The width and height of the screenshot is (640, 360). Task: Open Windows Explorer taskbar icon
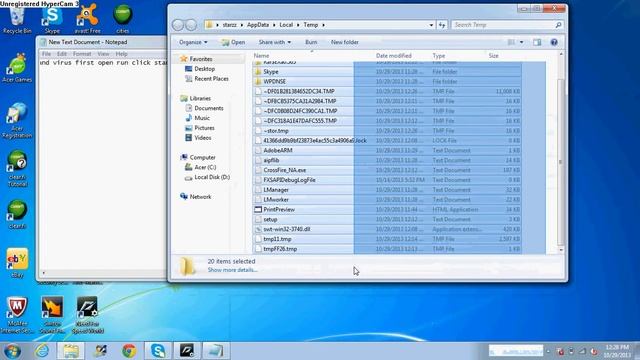[71, 351]
